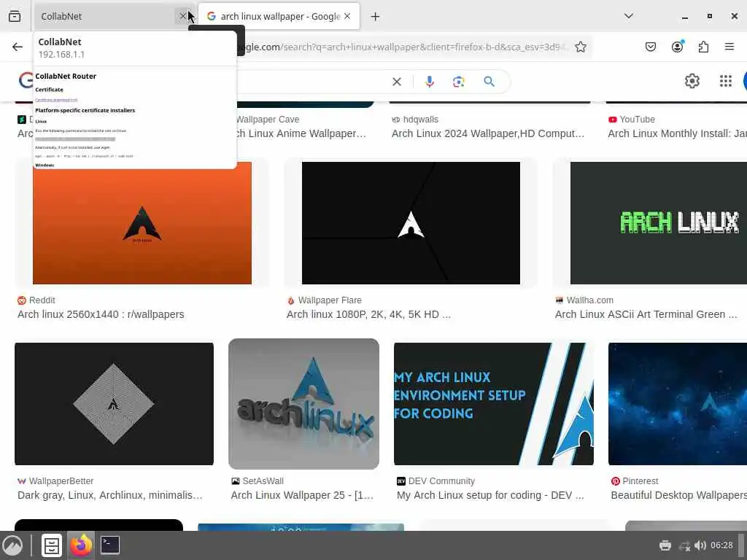Open the DEV Community coding setup thumbnail
Screen dimensions: 747x560
(494, 404)
